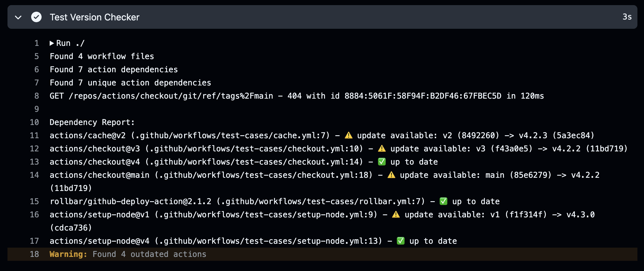Open log line number 8
This screenshot has width=644, height=271.
click(x=37, y=96)
